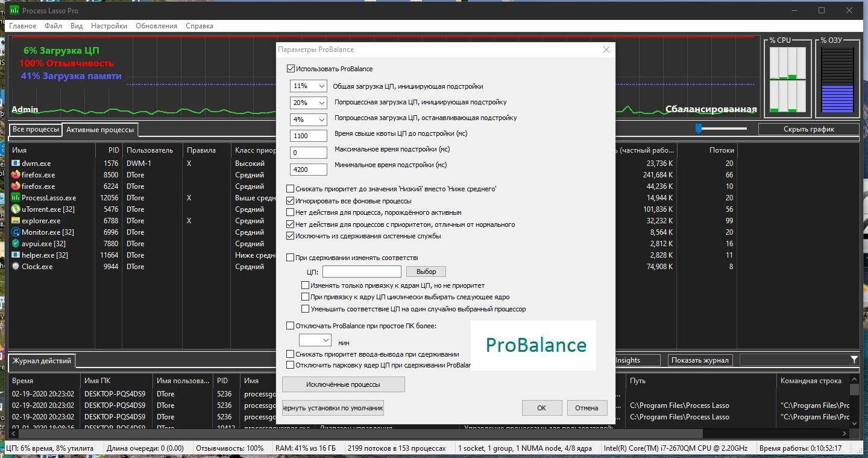
Task: Click the 'ЦП:' affinity text field
Action: point(362,272)
